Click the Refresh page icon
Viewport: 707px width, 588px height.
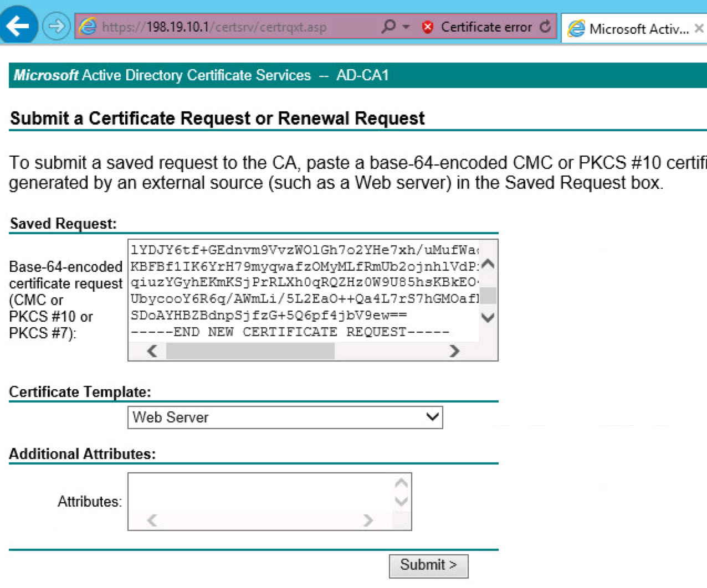point(545,27)
